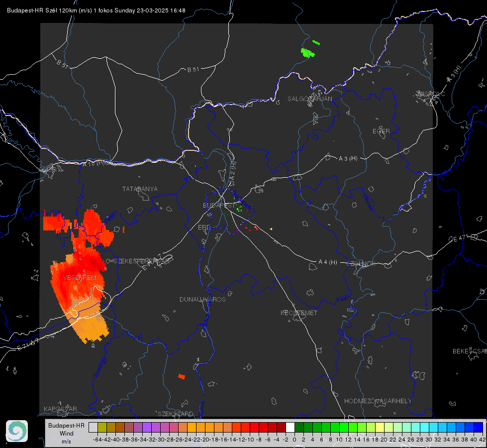Screen dimensions: 487x448
Task: Click the '-20' value on the wind scale
Action: tap(205, 440)
